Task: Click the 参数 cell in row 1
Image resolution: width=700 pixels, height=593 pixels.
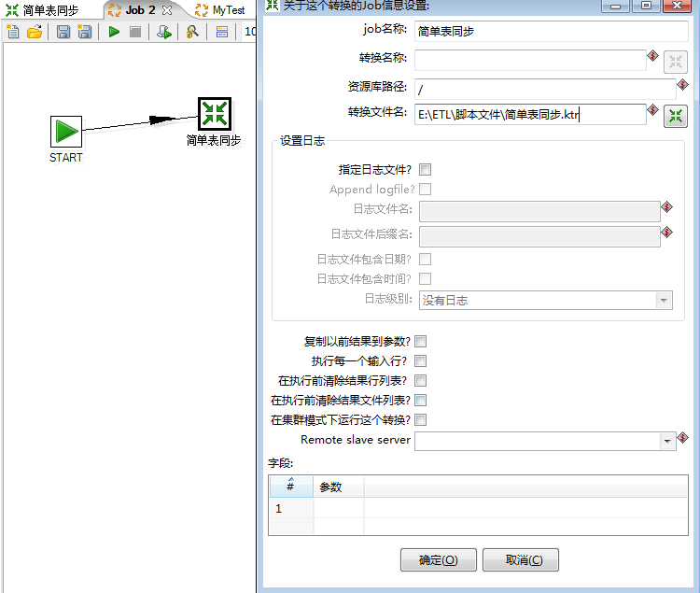Action: [339, 508]
